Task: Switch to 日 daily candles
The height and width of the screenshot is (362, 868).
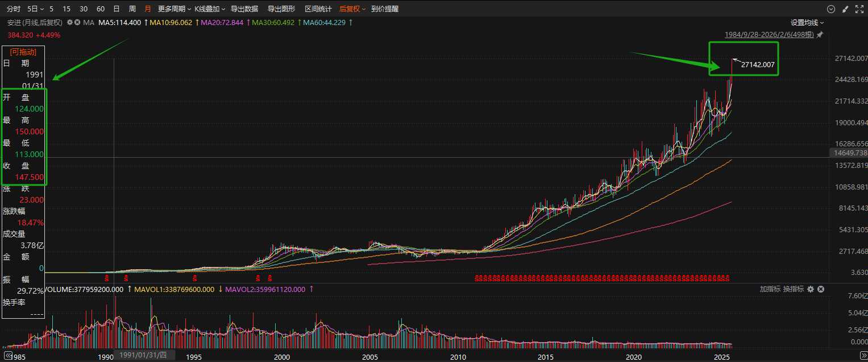Action: tap(117, 9)
